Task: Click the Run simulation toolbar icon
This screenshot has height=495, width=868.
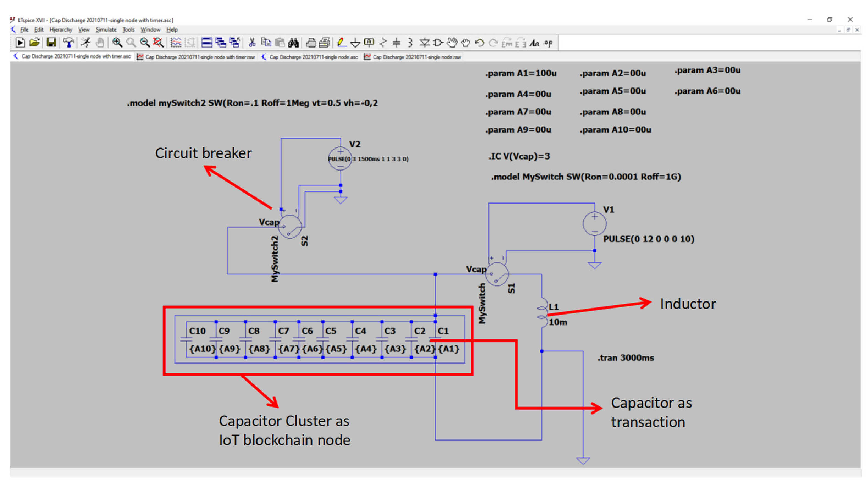Action: click(x=85, y=43)
